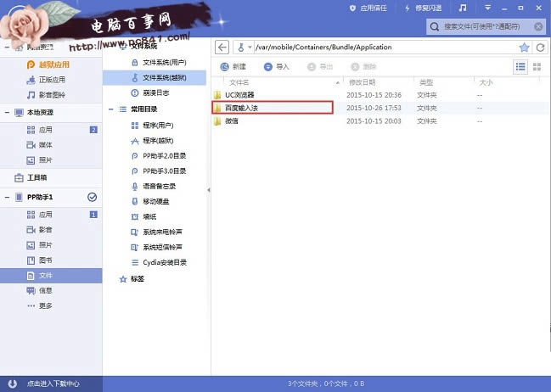Open PP助手3.0目录
551x392 pixels.
(x=155, y=171)
